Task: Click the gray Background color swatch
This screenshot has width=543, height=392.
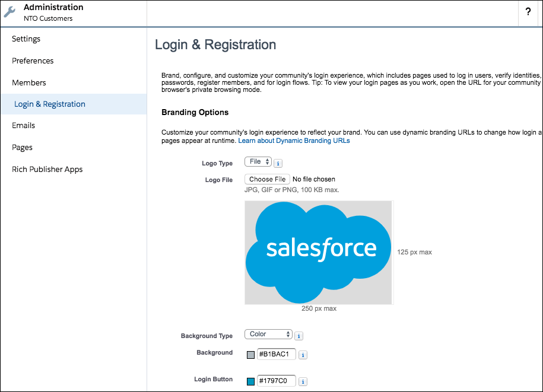Action: coord(250,355)
